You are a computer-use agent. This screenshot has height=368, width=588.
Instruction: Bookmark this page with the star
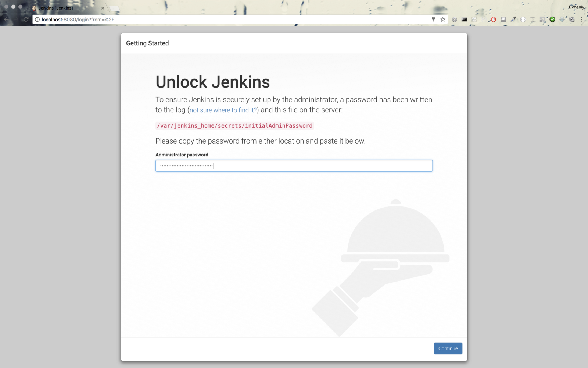coord(443,20)
